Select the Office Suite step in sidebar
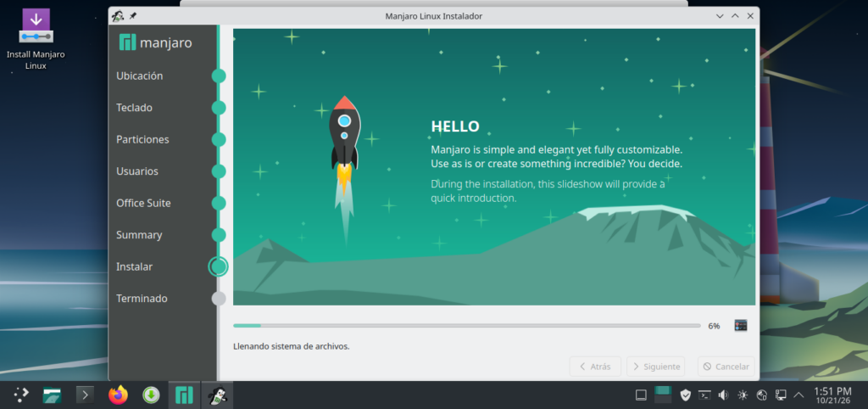868x409 pixels. (143, 203)
